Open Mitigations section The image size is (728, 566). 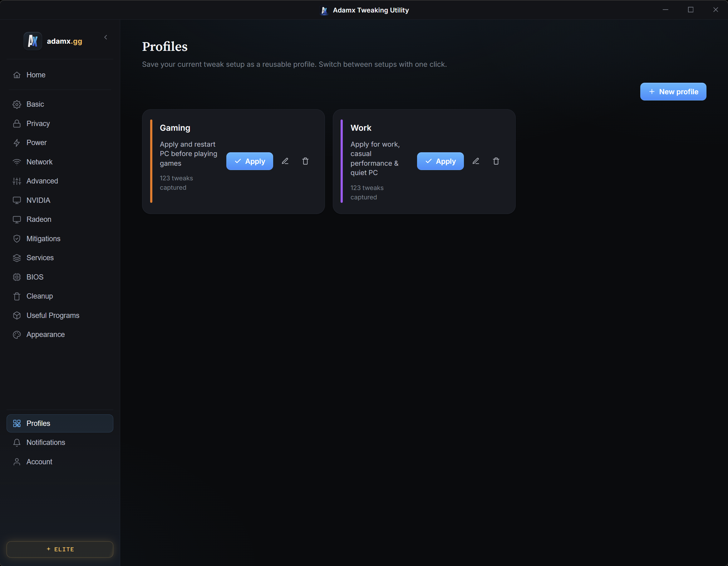click(60, 238)
